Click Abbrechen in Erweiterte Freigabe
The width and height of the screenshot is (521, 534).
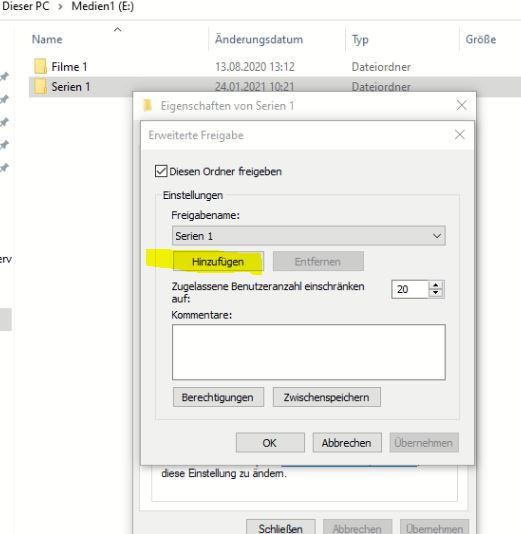coord(347,443)
